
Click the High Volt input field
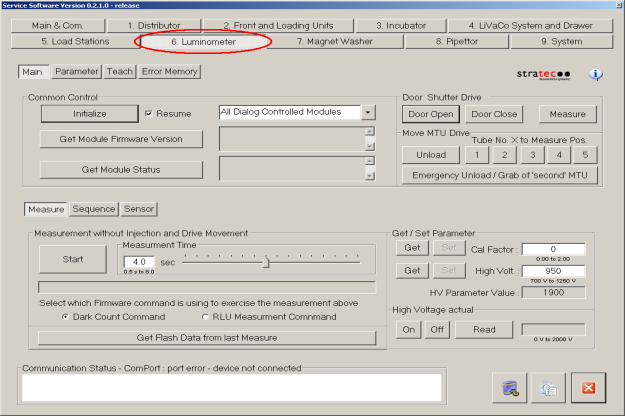pyautogui.click(x=553, y=270)
